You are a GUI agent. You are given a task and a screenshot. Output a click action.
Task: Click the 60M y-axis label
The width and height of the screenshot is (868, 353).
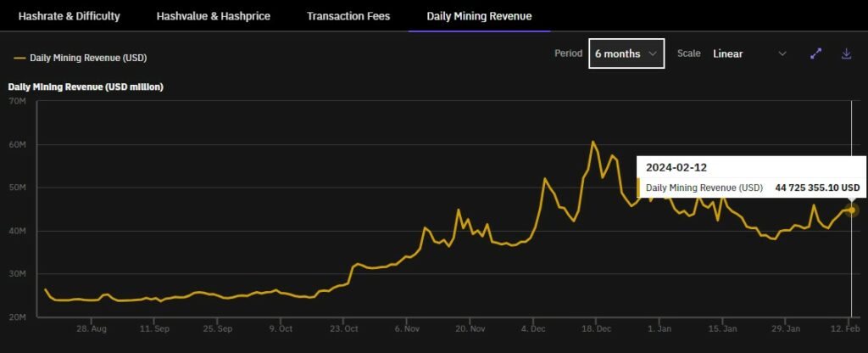tap(18, 144)
